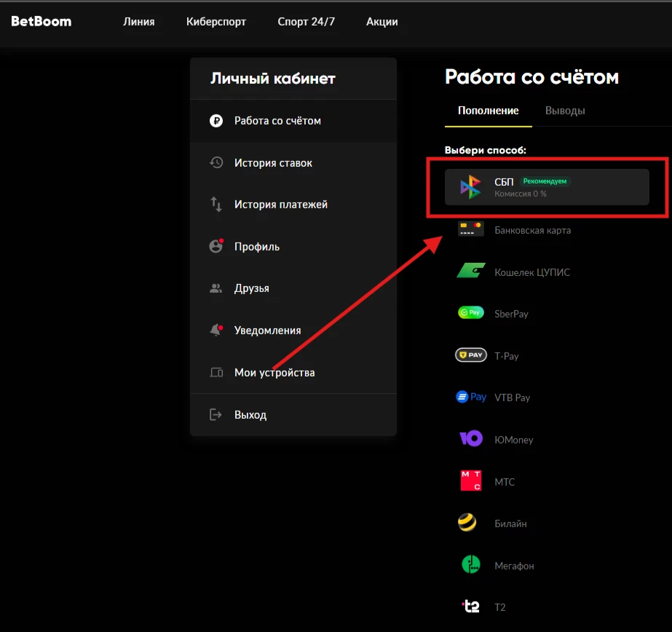Click the Личный кабинет heading
The width and height of the screenshot is (672, 632).
[272, 79]
